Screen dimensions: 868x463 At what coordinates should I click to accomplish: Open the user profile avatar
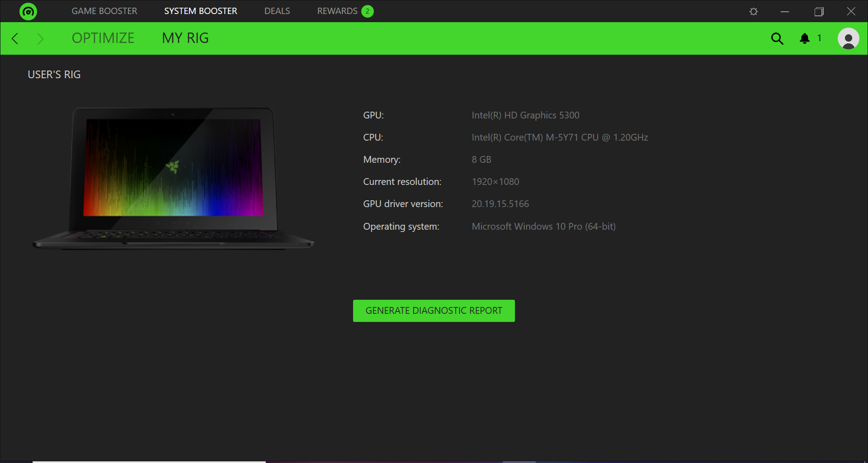click(x=849, y=38)
